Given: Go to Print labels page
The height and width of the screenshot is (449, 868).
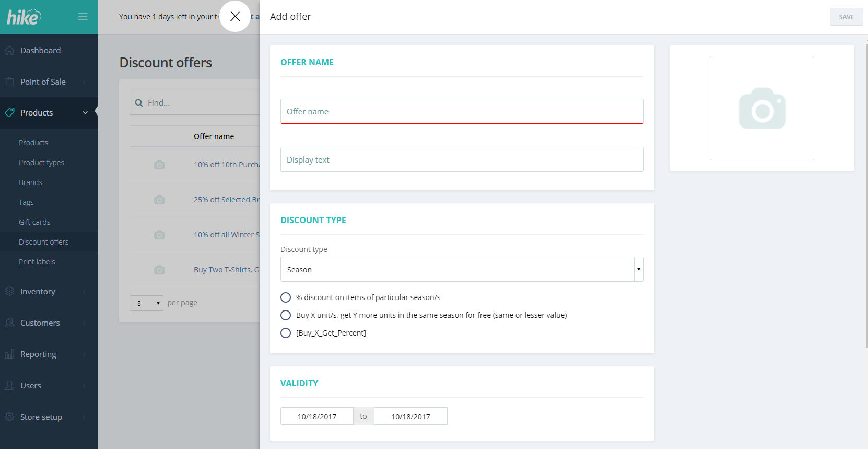Looking at the screenshot, I should [x=37, y=262].
